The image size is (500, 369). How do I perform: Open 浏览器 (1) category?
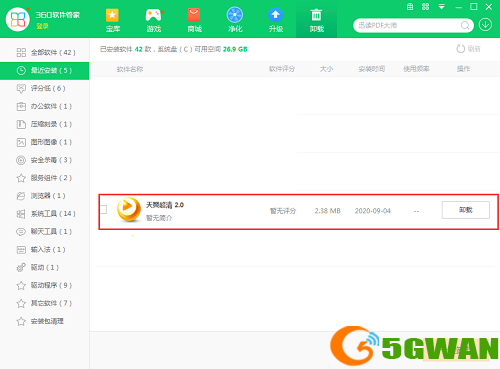[x=45, y=196]
